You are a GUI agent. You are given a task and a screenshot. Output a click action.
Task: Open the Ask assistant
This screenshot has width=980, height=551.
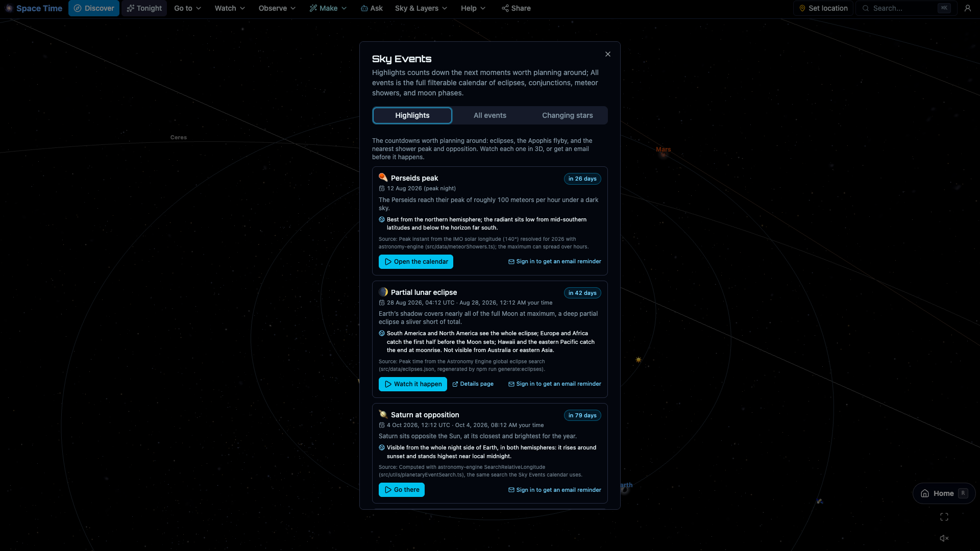tap(372, 8)
